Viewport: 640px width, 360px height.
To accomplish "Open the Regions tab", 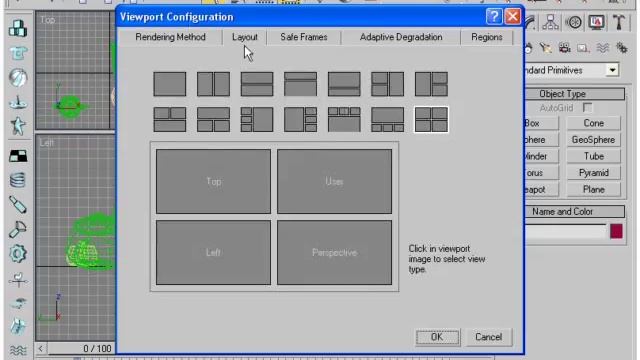I will tap(487, 37).
